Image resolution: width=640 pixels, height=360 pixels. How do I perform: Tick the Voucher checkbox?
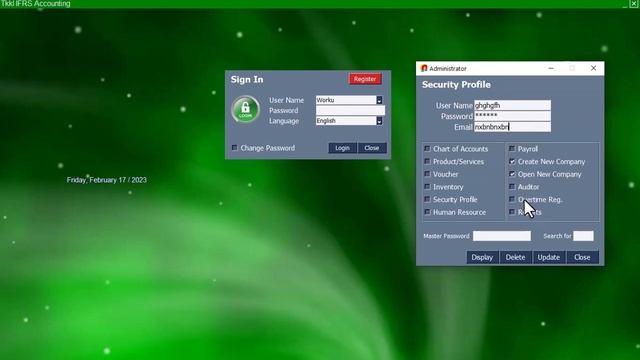point(427,174)
